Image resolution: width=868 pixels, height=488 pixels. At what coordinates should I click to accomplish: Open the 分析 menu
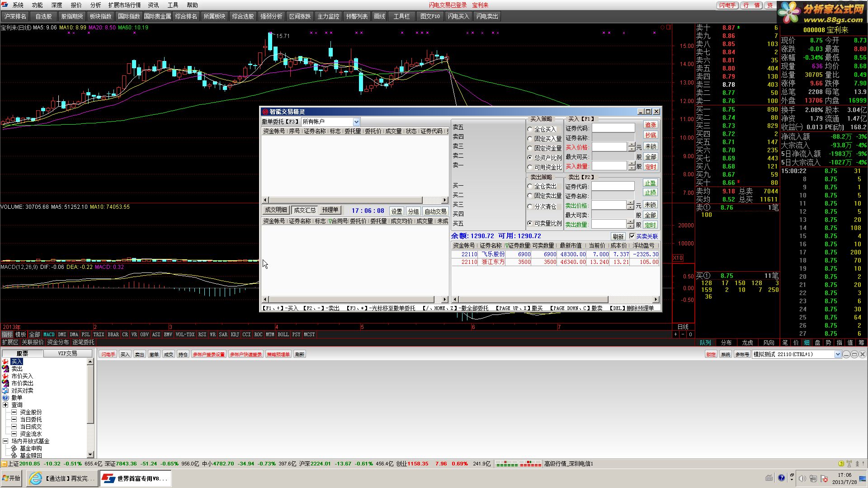pos(95,5)
